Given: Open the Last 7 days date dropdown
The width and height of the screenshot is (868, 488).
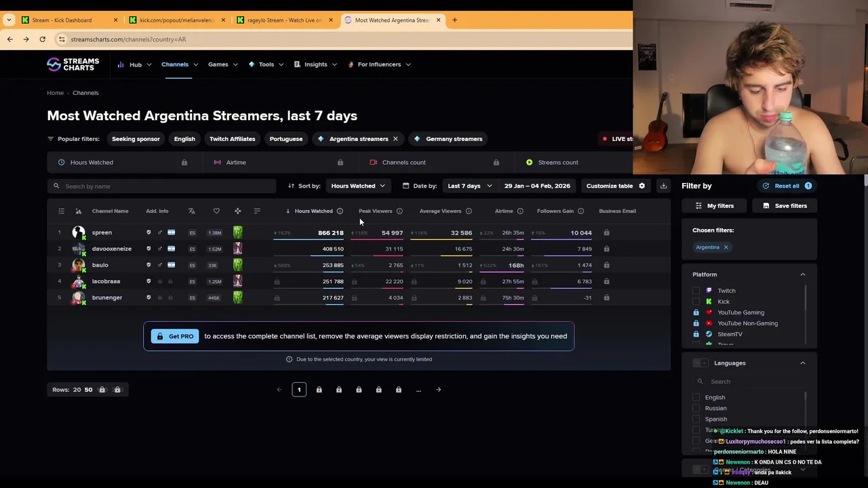Looking at the screenshot, I should (x=470, y=186).
